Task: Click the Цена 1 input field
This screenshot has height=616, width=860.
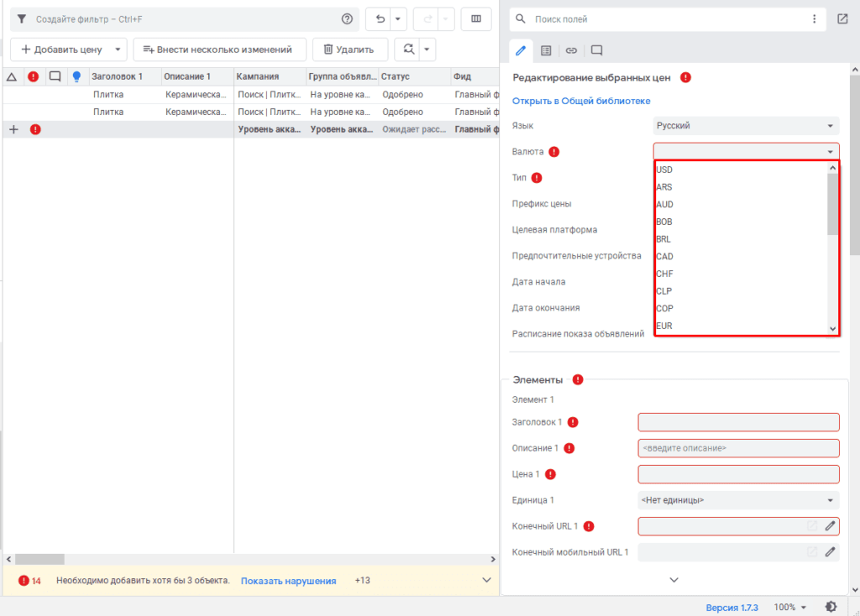Action: click(738, 474)
